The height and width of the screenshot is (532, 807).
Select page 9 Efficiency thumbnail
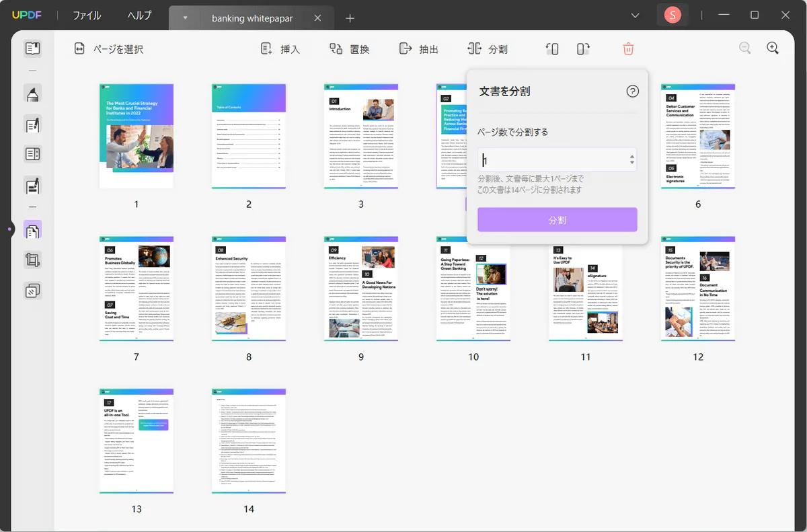(361, 289)
